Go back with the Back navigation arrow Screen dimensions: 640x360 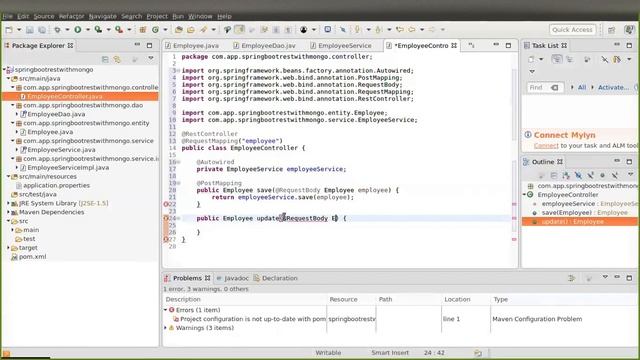(412, 29)
